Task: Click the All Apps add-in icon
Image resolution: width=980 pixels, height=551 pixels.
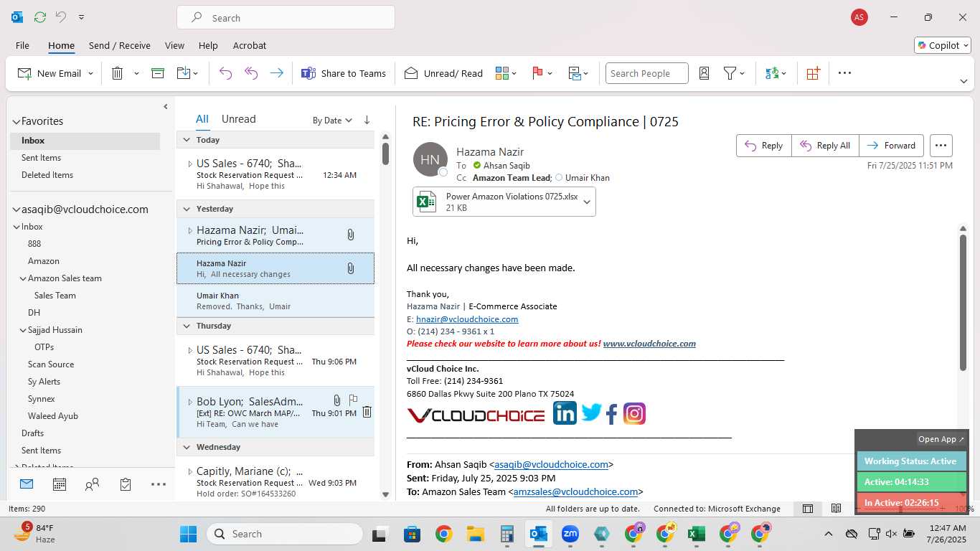Action: click(813, 73)
